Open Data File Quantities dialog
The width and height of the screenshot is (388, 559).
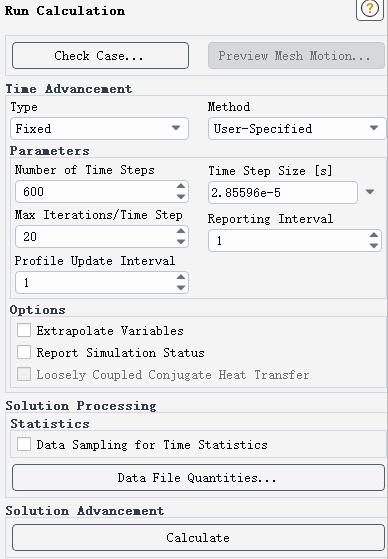tap(198, 477)
